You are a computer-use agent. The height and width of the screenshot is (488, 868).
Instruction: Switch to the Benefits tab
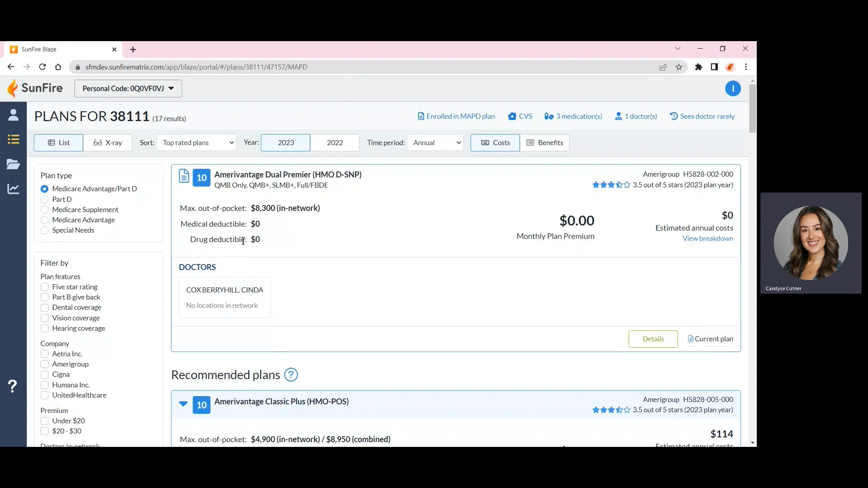point(544,143)
